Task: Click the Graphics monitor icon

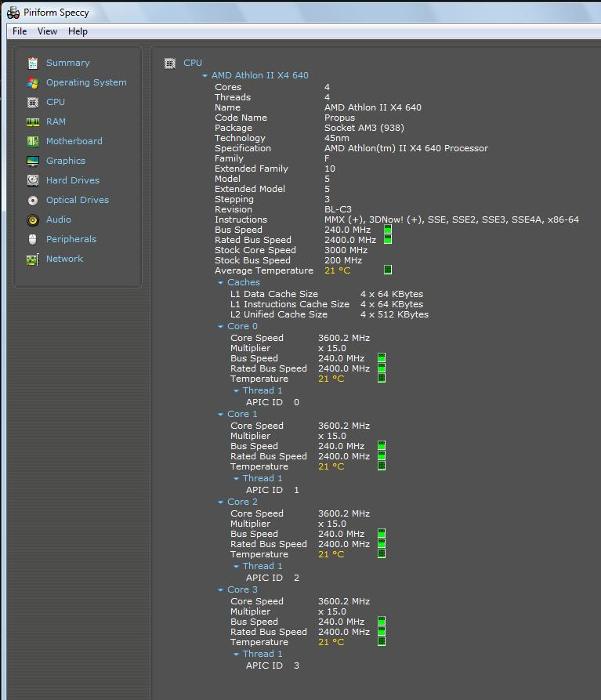Action: [x=33, y=161]
